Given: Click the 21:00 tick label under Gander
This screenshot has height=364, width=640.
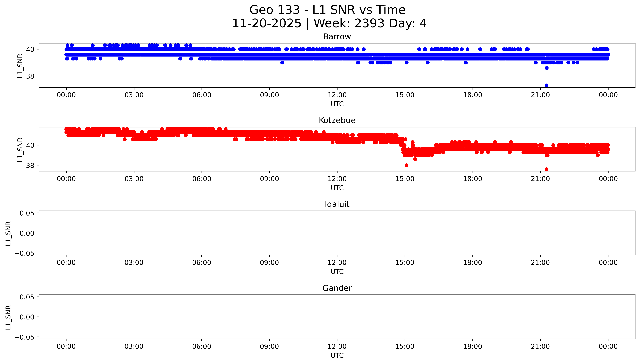Looking at the screenshot, I should tap(540, 346).
